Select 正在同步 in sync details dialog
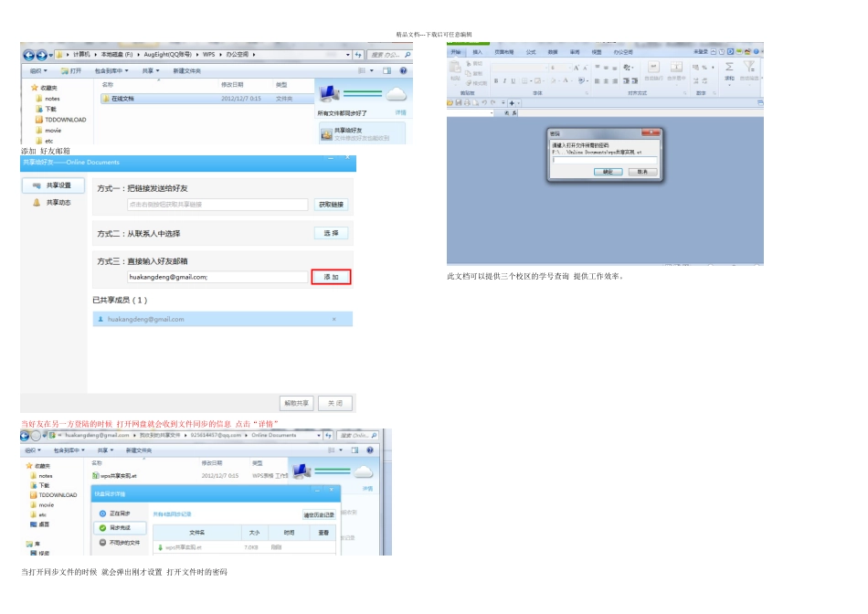This screenshot has width=868, height=614. coord(115,513)
